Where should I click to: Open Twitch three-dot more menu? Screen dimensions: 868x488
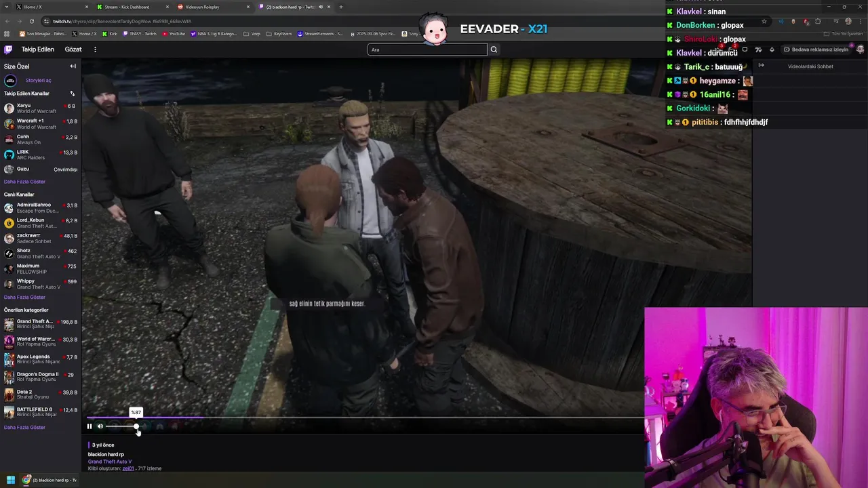[95, 49]
